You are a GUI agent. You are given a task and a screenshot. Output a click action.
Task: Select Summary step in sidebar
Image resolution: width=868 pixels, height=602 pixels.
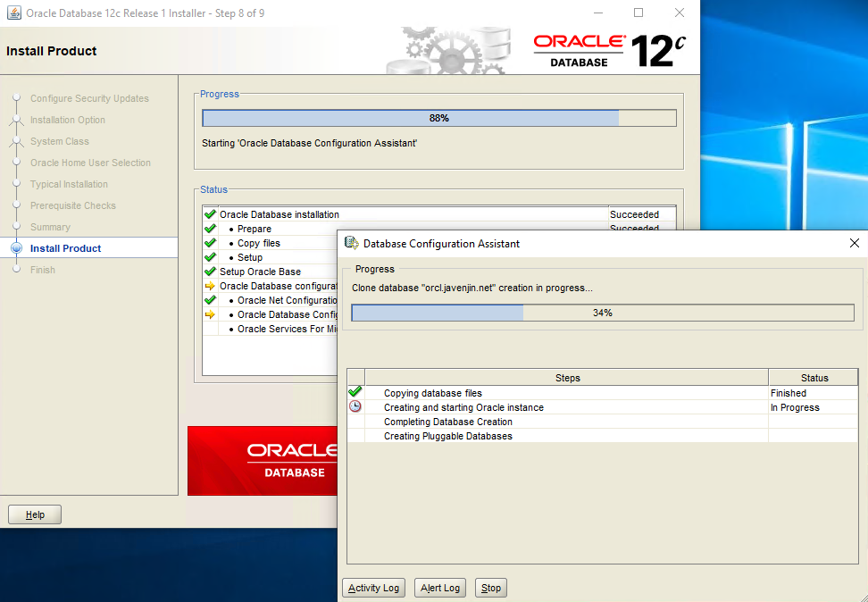[50, 227]
